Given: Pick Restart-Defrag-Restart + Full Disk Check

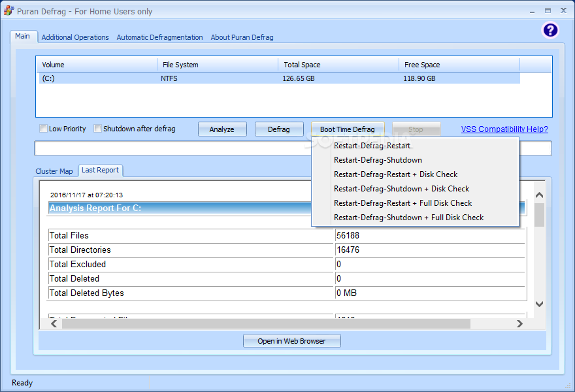Looking at the screenshot, I should pyautogui.click(x=402, y=203).
